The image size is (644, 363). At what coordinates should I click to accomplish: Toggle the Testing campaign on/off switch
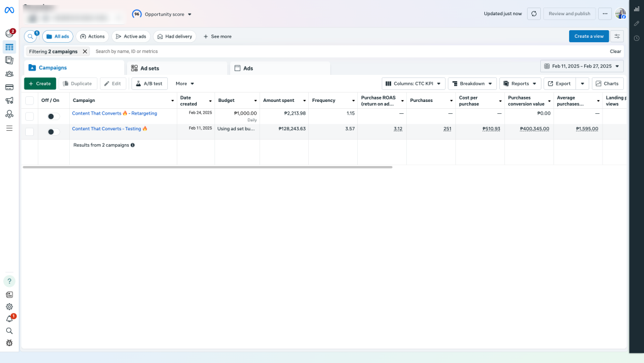pos(53,131)
